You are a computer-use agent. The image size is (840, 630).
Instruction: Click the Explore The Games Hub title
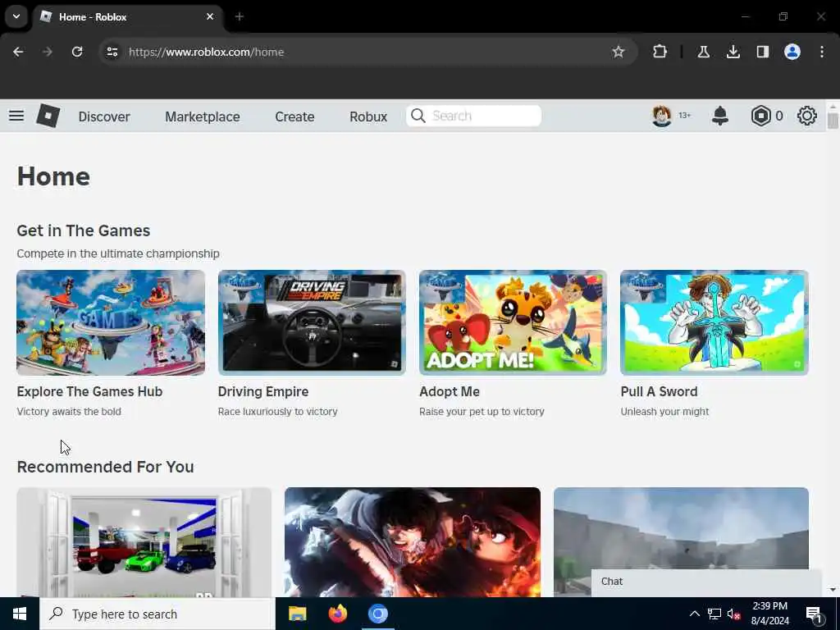[89, 391]
